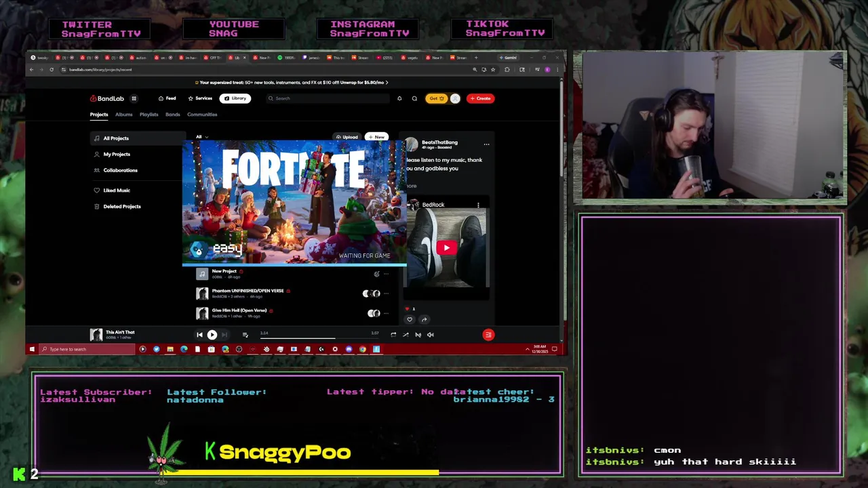The height and width of the screenshot is (488, 868).
Task: Open Phantom UNFINISHED/OPEN VERSE project
Action: coord(293,293)
